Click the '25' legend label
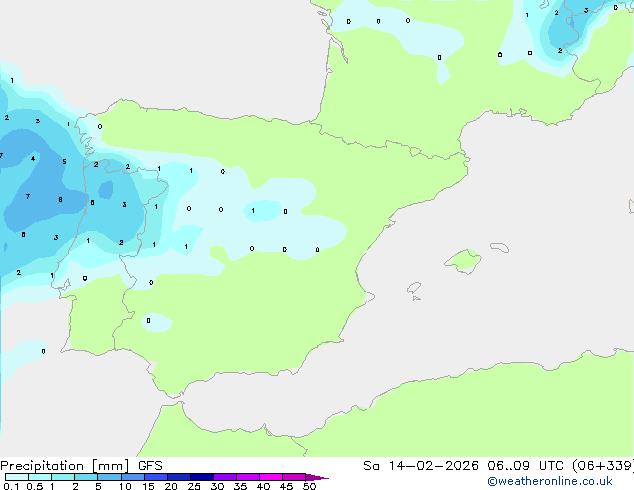The height and width of the screenshot is (490, 634). point(194,486)
